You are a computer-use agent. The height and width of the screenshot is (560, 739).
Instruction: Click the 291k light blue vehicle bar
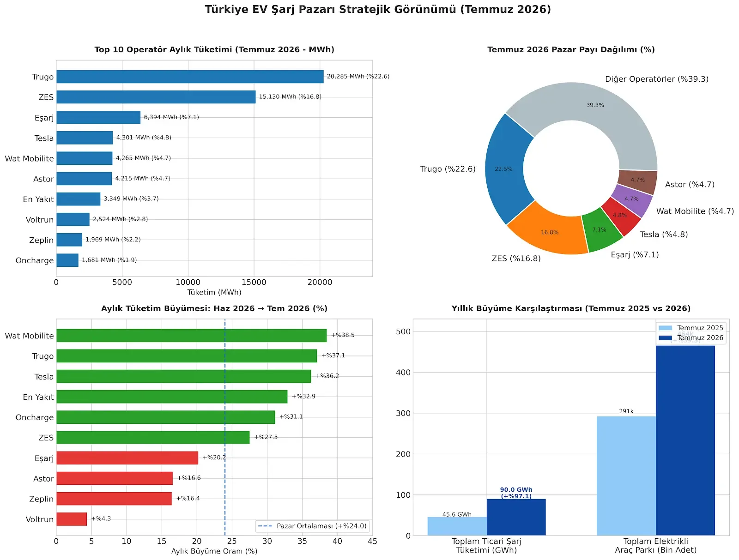(x=626, y=476)
